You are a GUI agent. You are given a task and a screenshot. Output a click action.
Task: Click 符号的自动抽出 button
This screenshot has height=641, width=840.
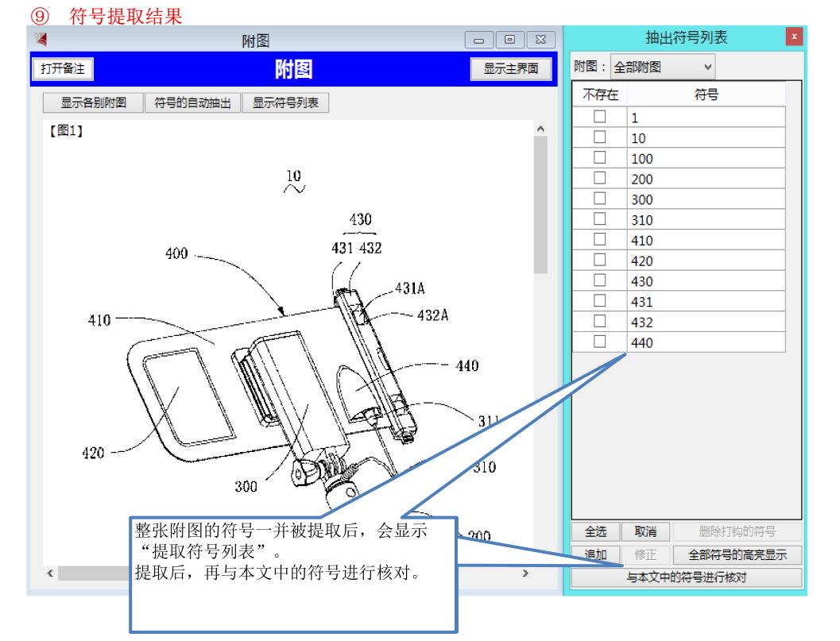point(193,102)
